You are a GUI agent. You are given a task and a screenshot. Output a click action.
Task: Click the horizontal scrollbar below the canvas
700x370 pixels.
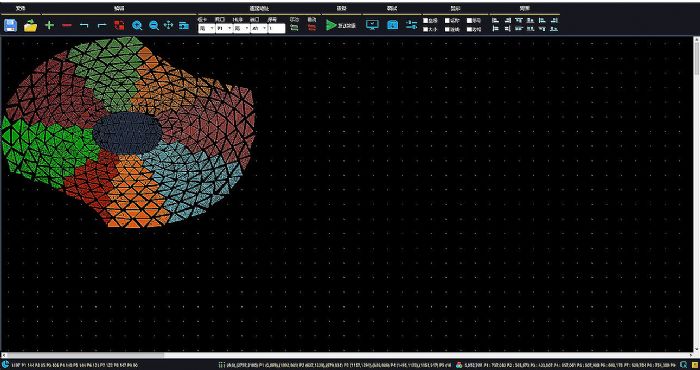347,355
